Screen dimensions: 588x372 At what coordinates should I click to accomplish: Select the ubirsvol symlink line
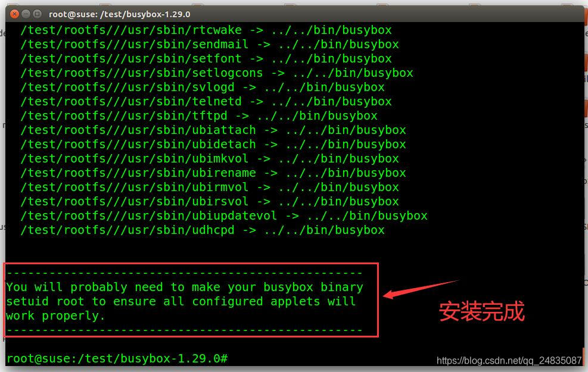pyautogui.click(x=210, y=201)
